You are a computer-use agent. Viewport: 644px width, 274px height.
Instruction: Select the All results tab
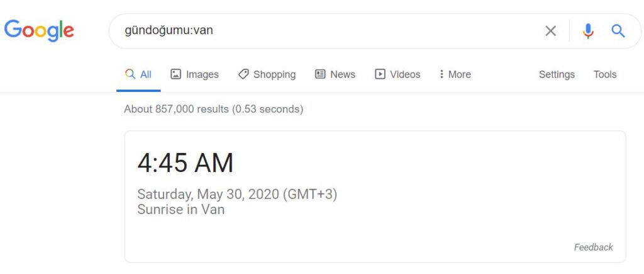point(138,74)
